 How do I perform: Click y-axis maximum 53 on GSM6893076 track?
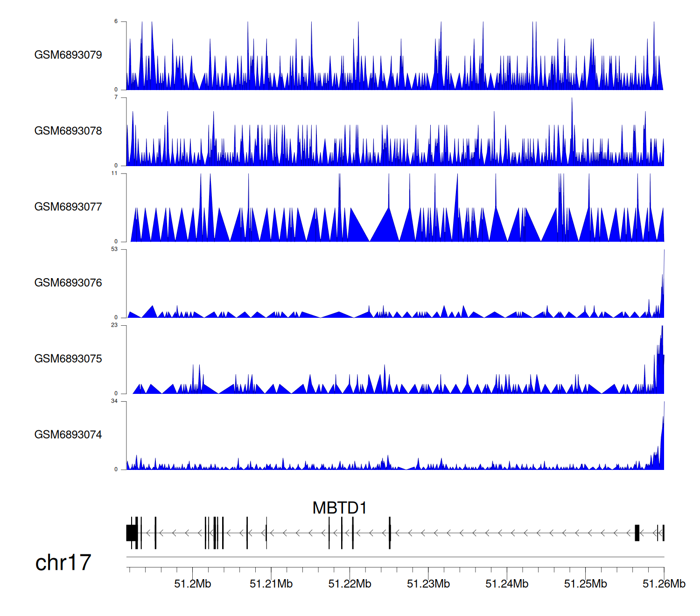[x=114, y=249]
